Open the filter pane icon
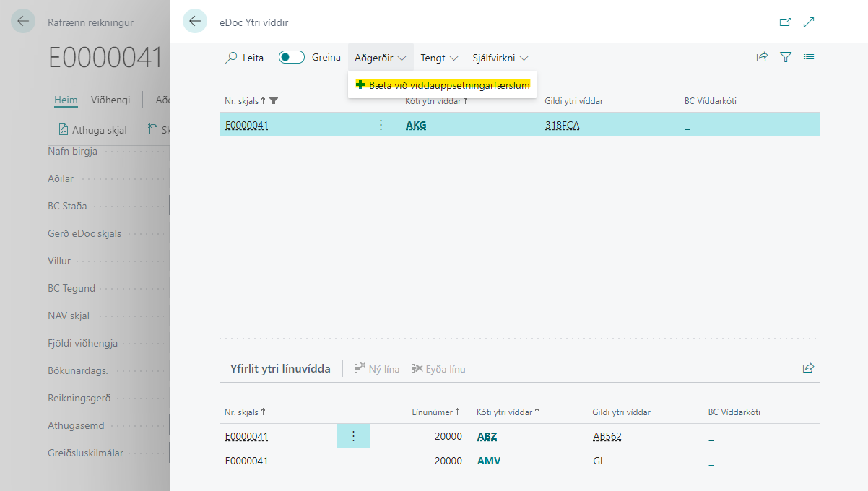 click(x=786, y=58)
